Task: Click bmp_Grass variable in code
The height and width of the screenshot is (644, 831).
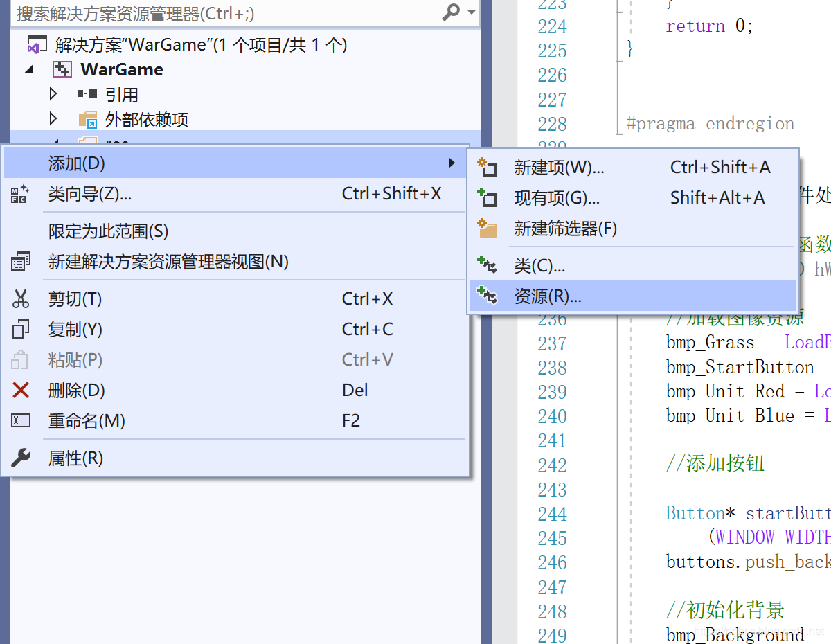Action: [711, 343]
